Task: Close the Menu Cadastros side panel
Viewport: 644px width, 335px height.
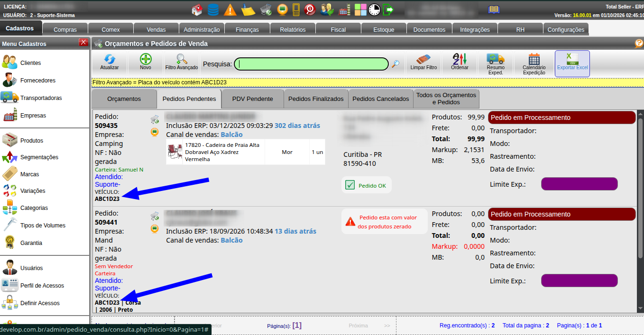Action: pyautogui.click(x=84, y=43)
